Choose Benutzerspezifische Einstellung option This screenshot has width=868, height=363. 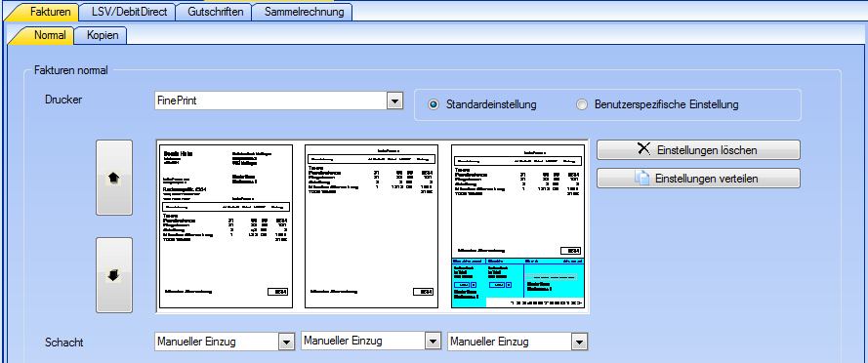(x=582, y=104)
